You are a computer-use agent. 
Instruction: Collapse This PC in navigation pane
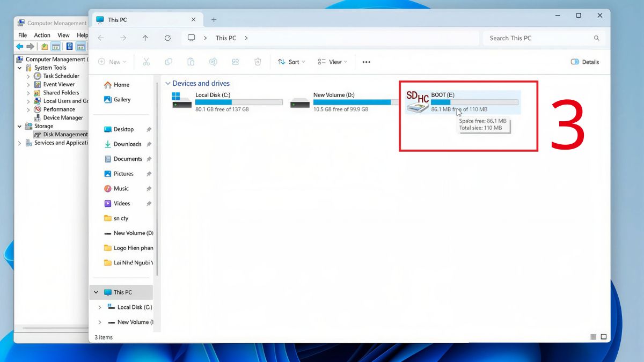[x=96, y=292]
